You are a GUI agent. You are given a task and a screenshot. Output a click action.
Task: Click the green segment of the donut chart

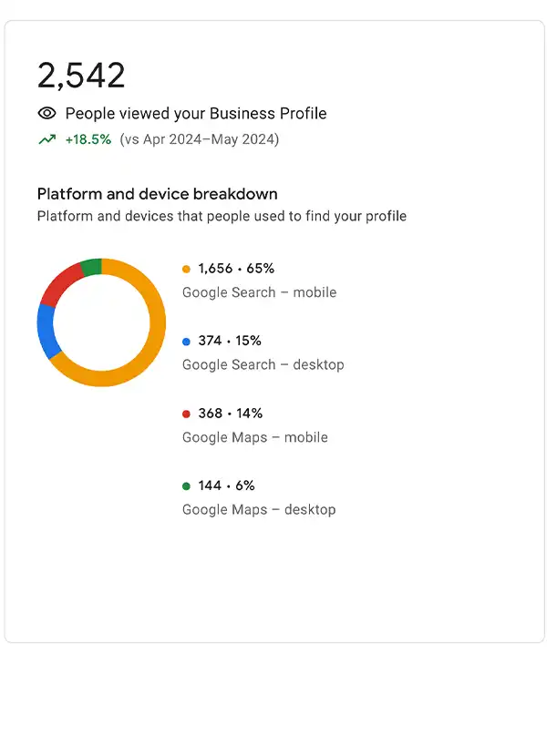click(92, 267)
